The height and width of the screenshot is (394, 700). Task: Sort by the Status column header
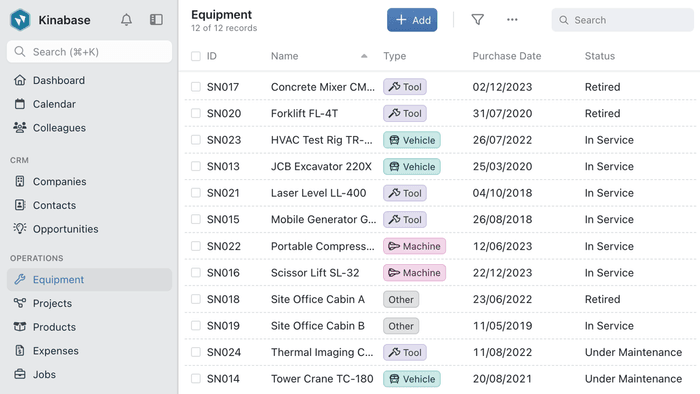[x=600, y=56]
